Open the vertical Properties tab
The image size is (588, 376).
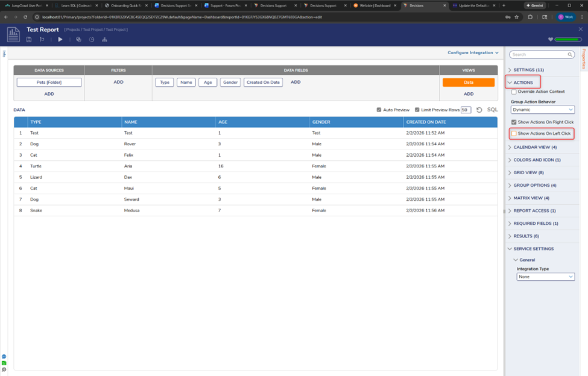click(x=583, y=59)
